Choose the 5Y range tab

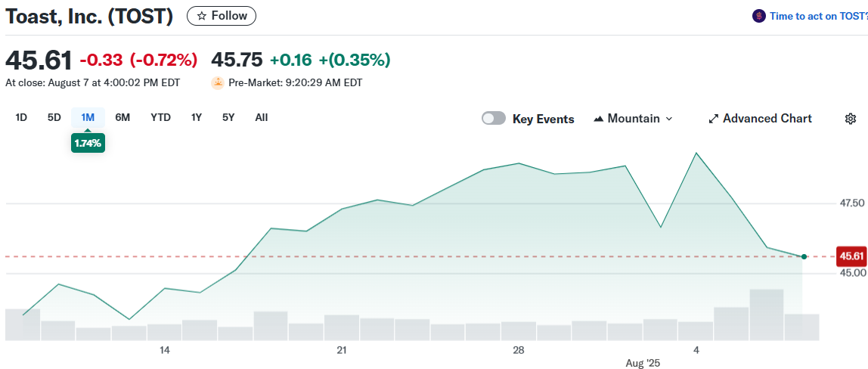tap(228, 117)
